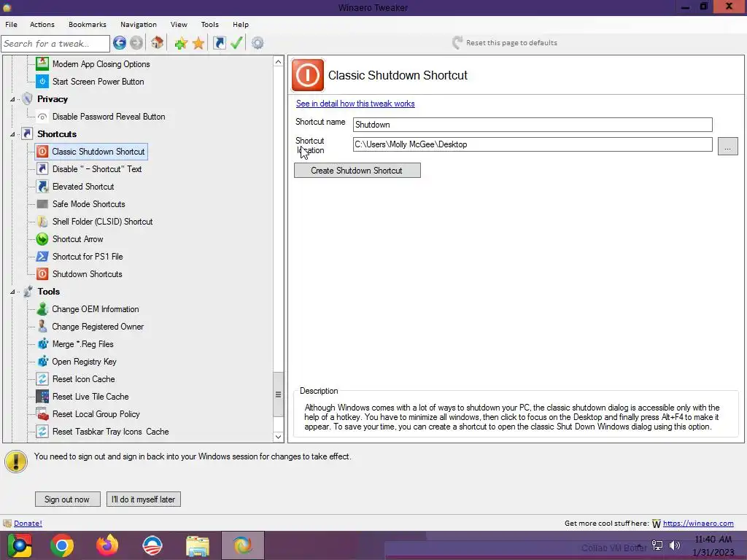
Task: Open the Help menu
Action: 241,24
